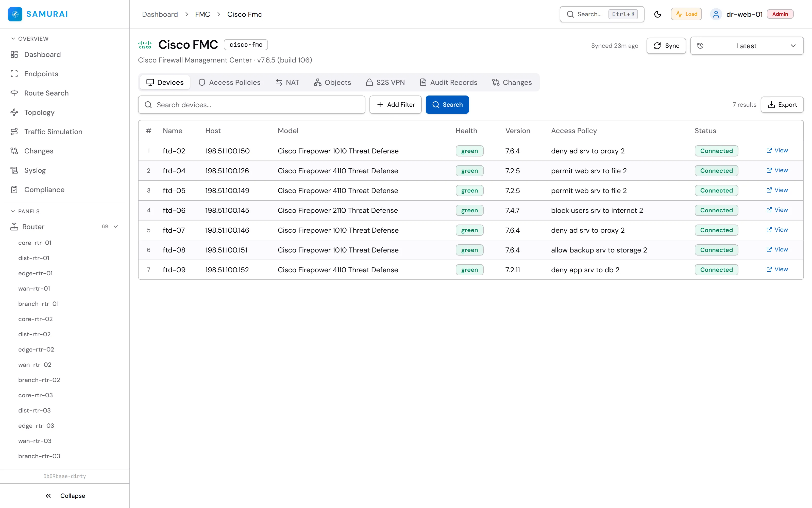Click the blue Search button
The width and height of the screenshot is (812, 508).
tap(447, 105)
